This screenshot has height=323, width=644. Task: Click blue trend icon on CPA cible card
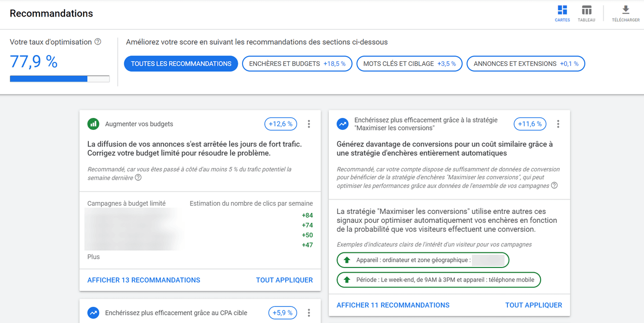tap(93, 313)
